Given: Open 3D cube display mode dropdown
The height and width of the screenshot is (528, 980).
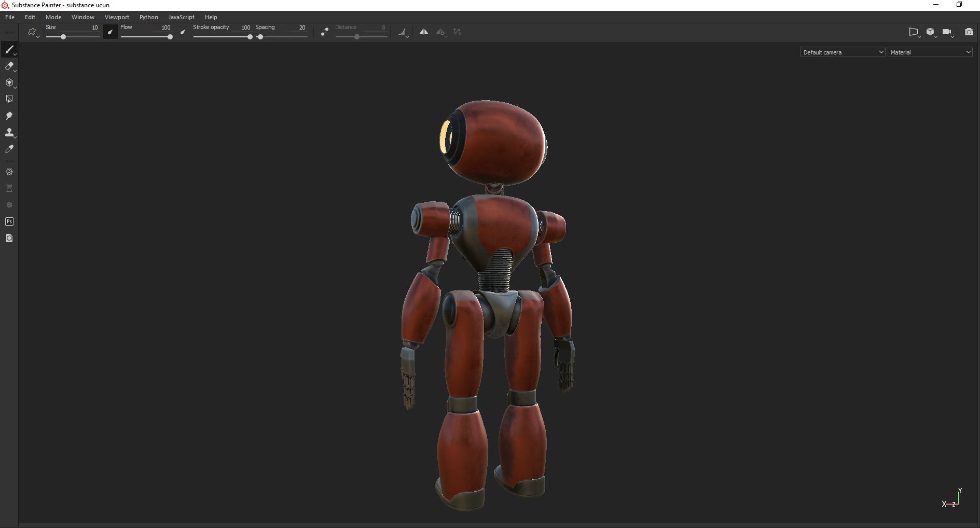Looking at the screenshot, I should tap(931, 32).
